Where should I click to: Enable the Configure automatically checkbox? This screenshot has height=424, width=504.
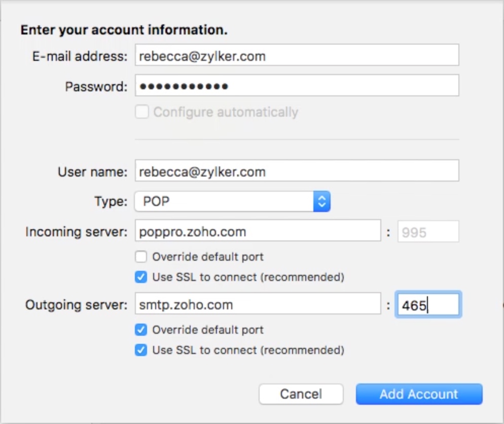141,112
